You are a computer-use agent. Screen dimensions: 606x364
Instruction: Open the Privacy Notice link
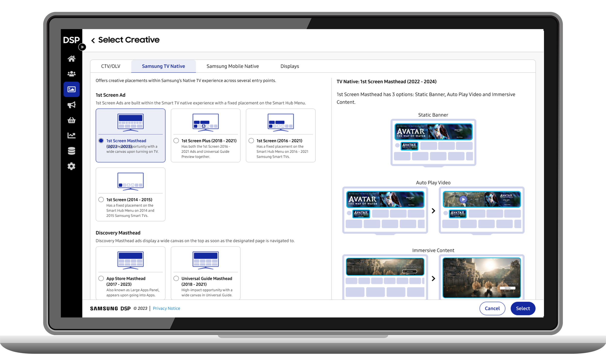[x=166, y=308]
